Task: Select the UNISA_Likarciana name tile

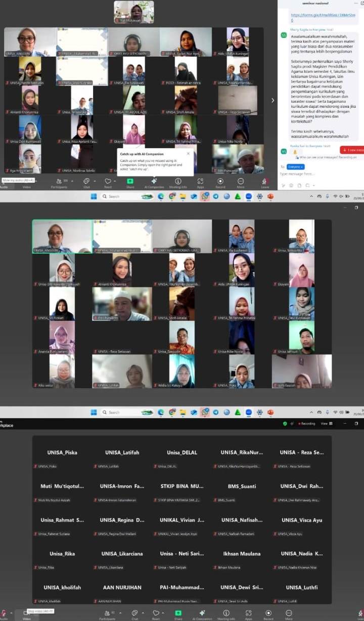Action: (x=122, y=554)
